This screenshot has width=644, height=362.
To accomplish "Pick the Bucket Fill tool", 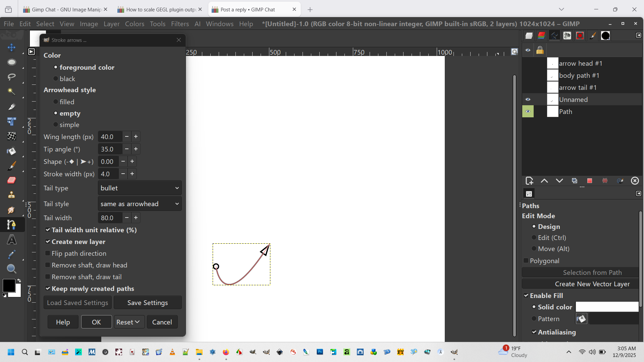I will pos(11,151).
